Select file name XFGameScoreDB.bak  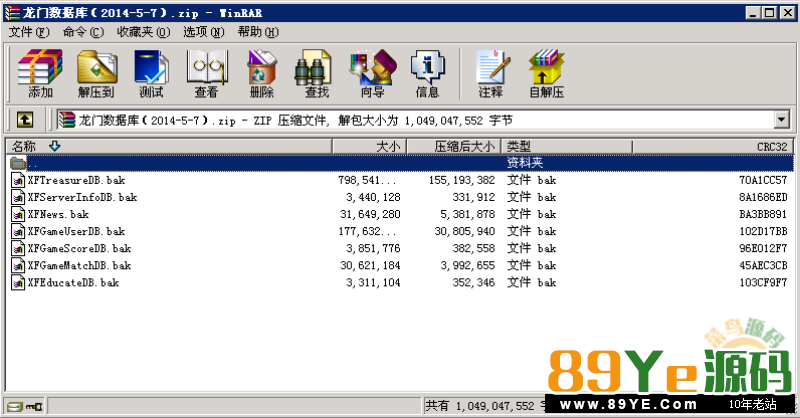pyautogui.click(x=80, y=249)
